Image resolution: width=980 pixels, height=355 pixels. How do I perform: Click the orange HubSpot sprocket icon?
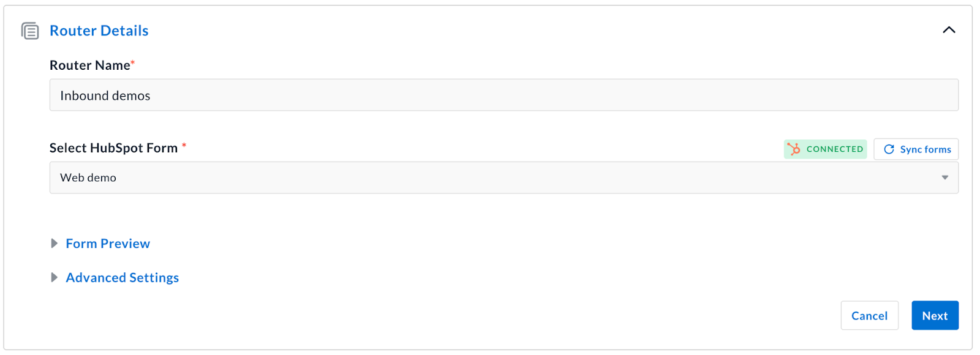795,149
